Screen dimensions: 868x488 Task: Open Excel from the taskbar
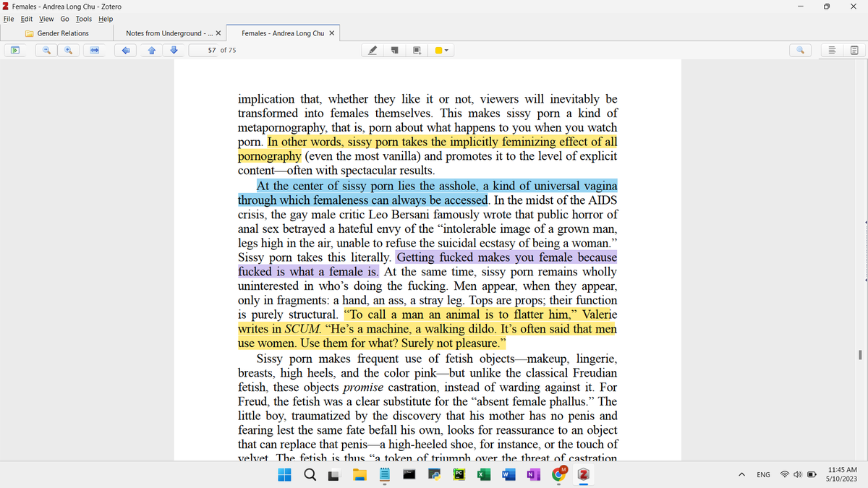pyautogui.click(x=482, y=475)
